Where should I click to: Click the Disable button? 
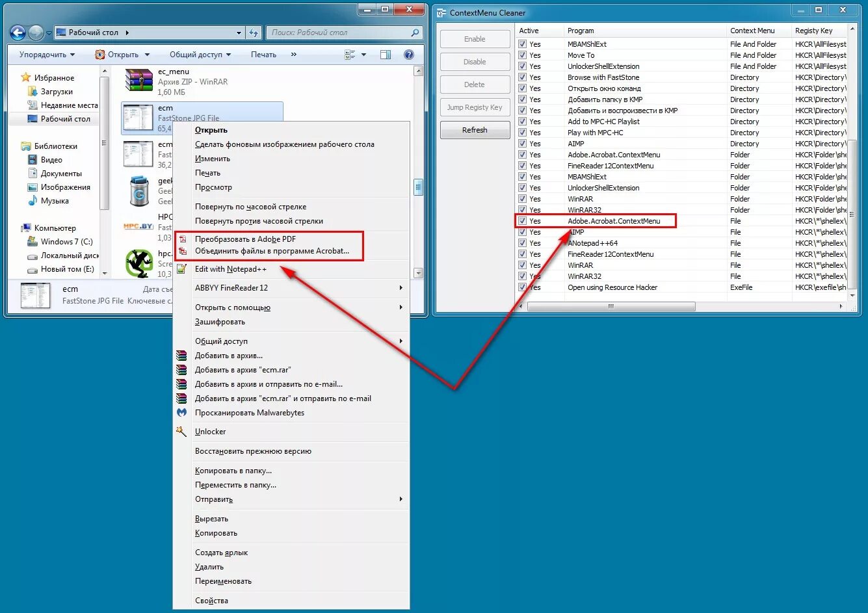475,62
